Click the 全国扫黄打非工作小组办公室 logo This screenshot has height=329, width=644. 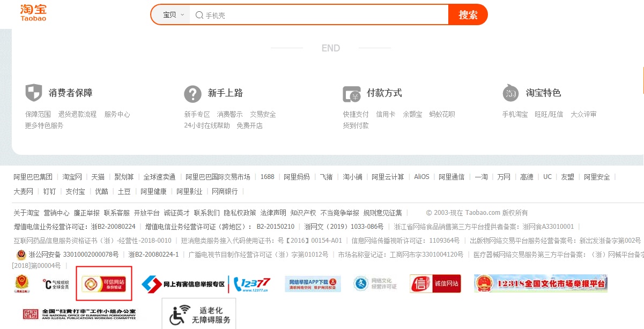pyautogui.click(x=79, y=313)
